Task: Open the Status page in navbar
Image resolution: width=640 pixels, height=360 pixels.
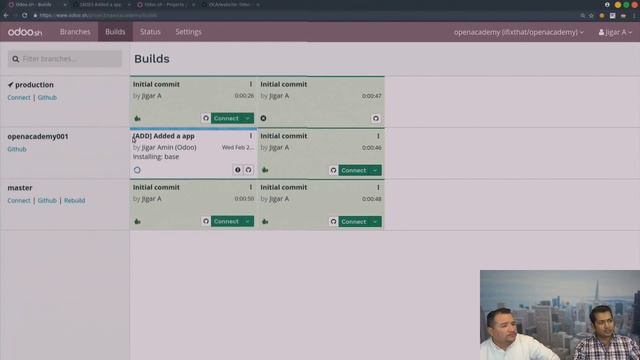Action: (150, 32)
